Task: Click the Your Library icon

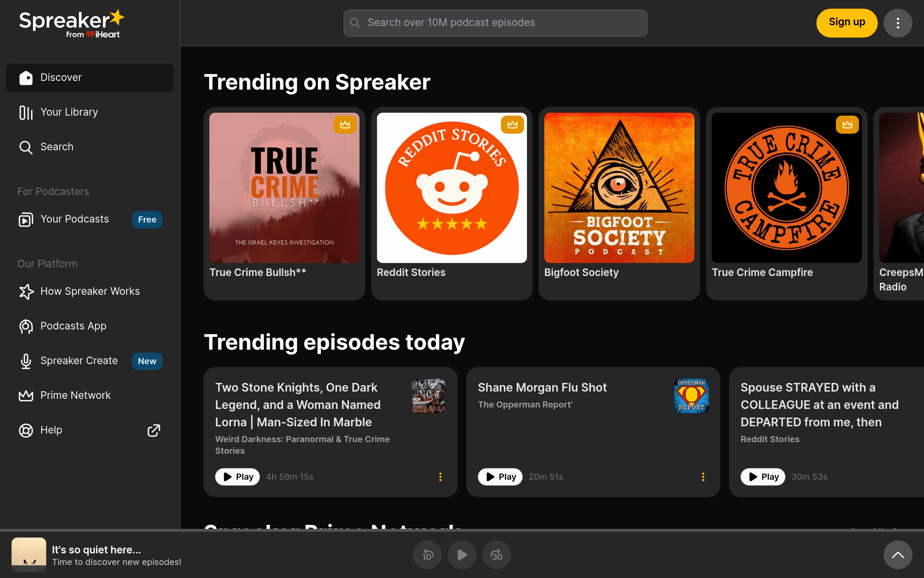Action: pyautogui.click(x=26, y=112)
